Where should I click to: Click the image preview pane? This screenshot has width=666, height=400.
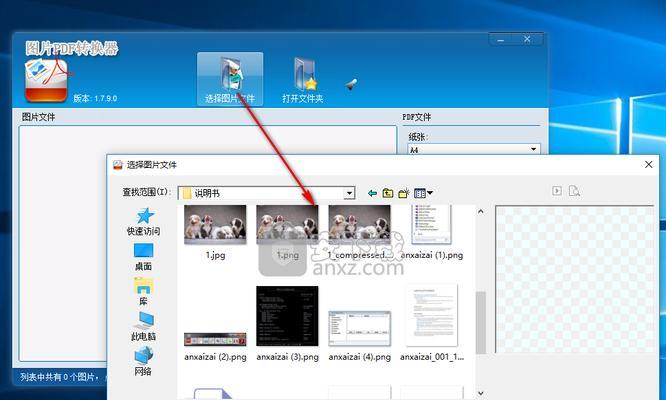(x=575, y=279)
